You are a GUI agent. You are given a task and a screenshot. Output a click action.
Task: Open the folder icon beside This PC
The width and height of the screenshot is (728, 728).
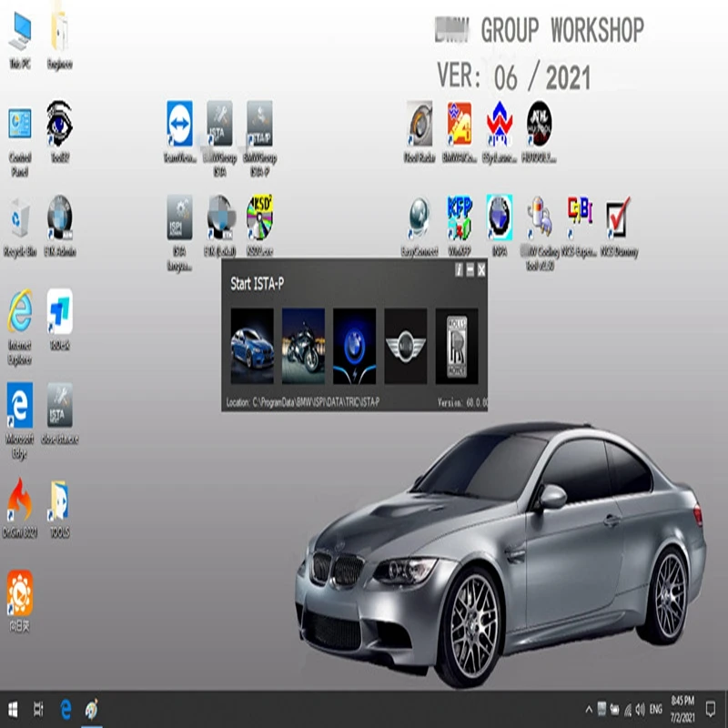59,41
